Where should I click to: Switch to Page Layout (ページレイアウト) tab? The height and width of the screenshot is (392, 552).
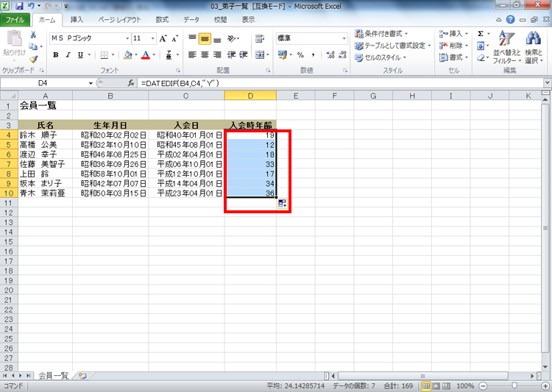coord(120,20)
